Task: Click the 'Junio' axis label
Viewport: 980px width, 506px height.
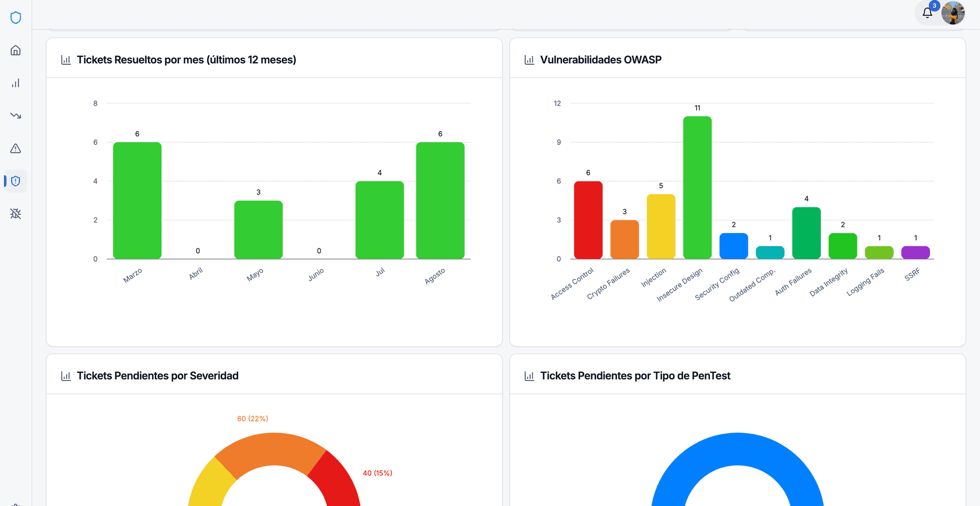Action: point(316,274)
